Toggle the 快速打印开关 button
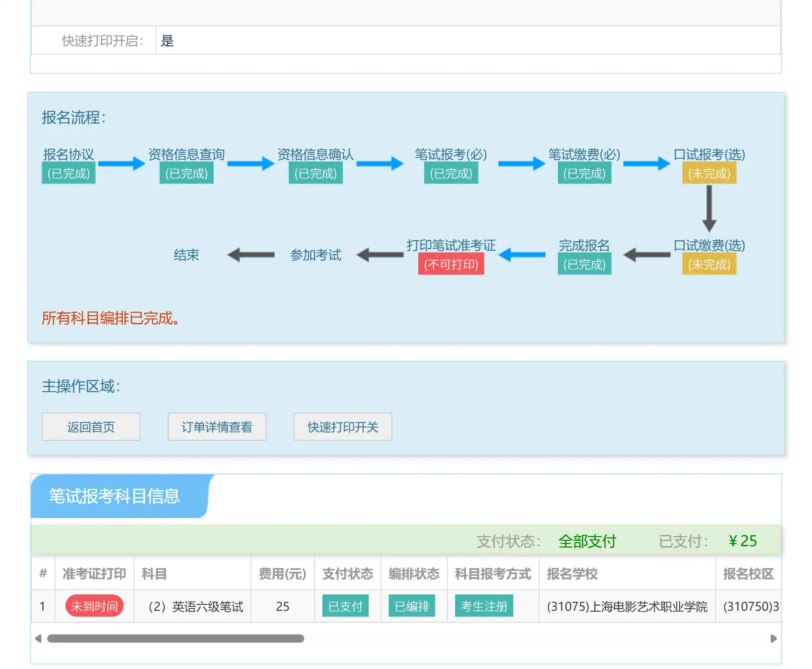The width and height of the screenshot is (812, 669). (343, 427)
